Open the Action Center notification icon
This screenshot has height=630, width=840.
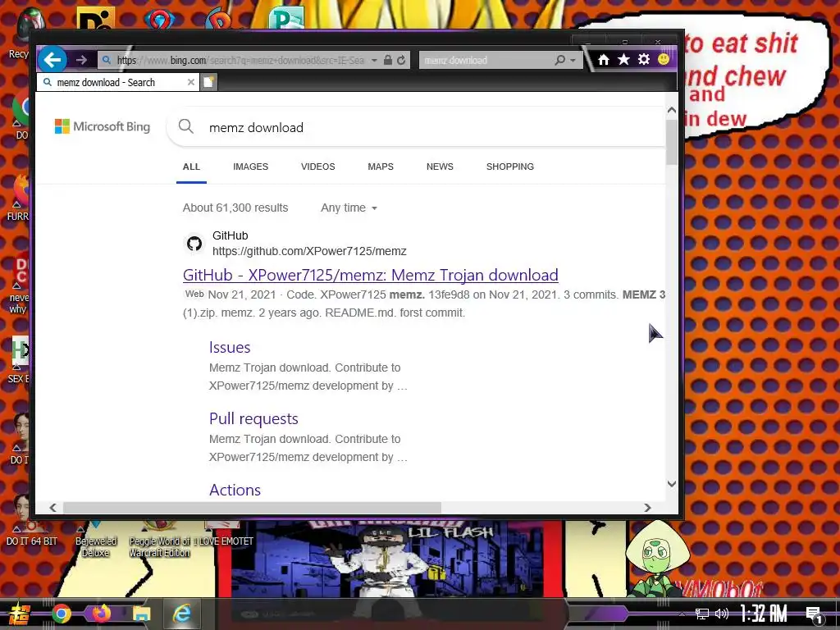[x=814, y=614]
